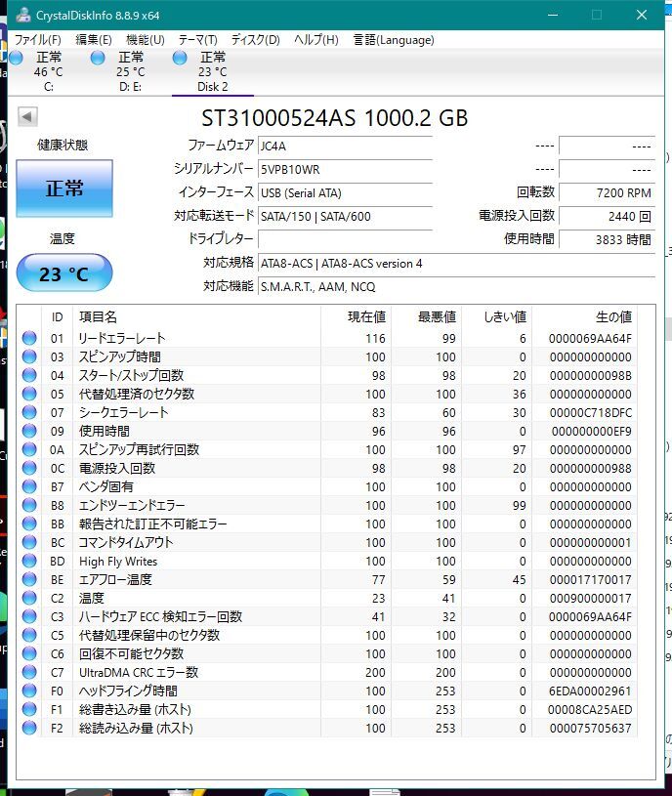
Task: Click status icon of row C7 UltraDMA CRC
Action: (x=29, y=672)
